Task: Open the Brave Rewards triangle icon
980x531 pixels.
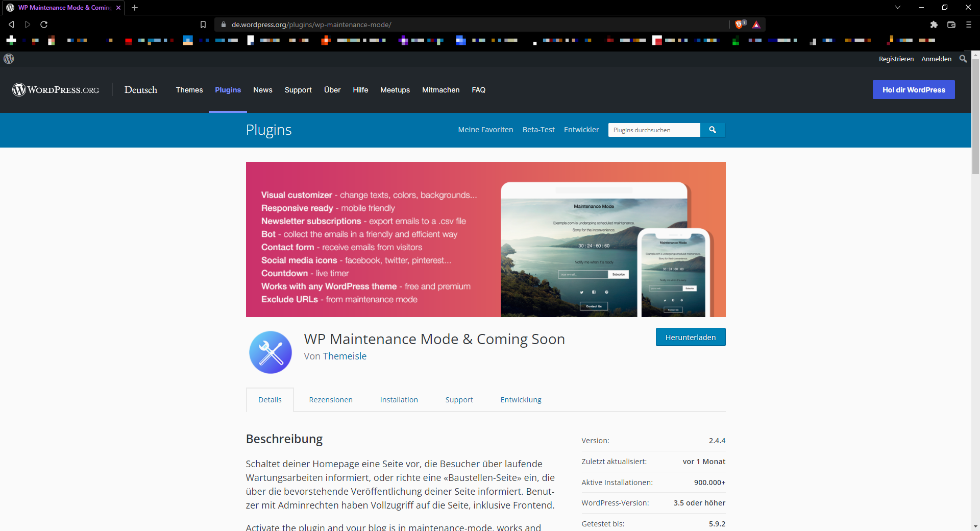Action: 756,25
